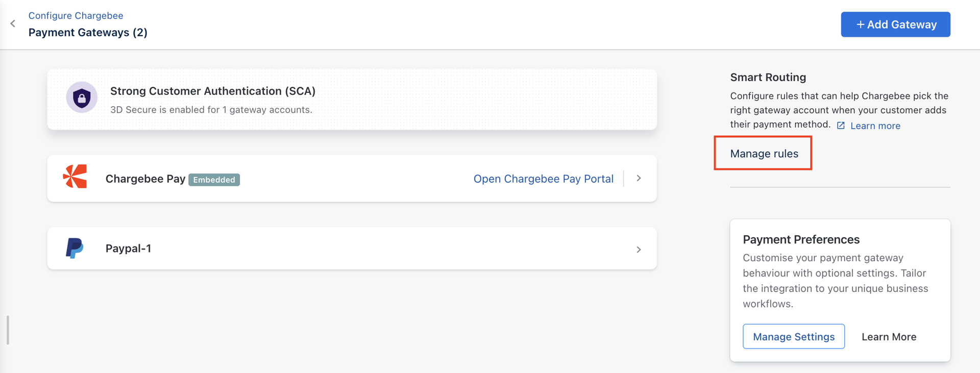This screenshot has height=373, width=980.
Task: Add a new gateway
Action: click(x=895, y=24)
